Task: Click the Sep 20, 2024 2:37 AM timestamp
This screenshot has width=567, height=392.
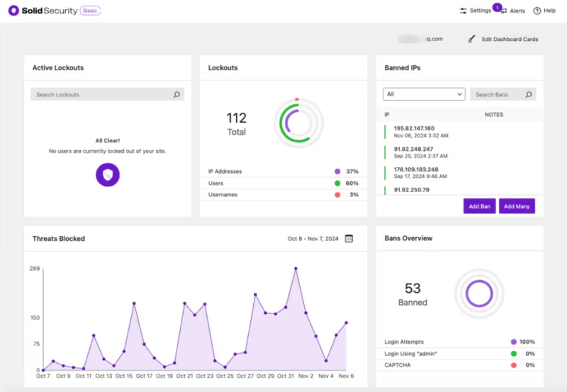Action: pyautogui.click(x=420, y=156)
